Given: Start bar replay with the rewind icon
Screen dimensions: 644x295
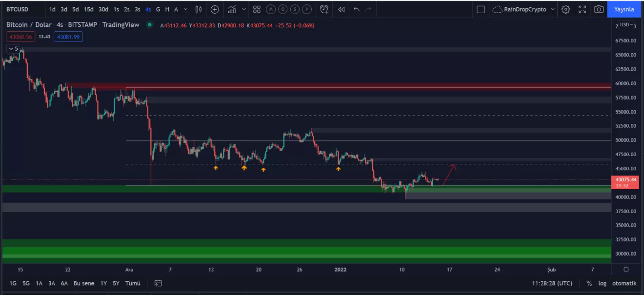Looking at the screenshot, I should [x=342, y=9].
